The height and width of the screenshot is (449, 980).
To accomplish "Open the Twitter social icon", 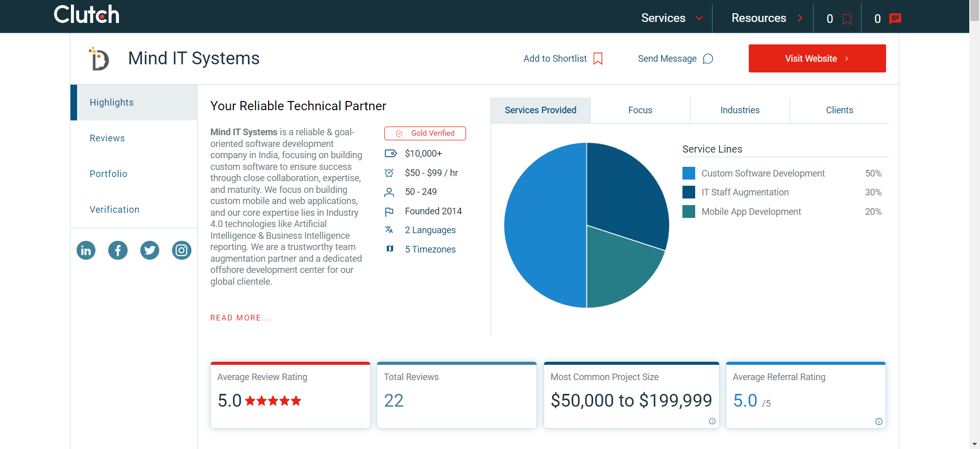I will [150, 251].
